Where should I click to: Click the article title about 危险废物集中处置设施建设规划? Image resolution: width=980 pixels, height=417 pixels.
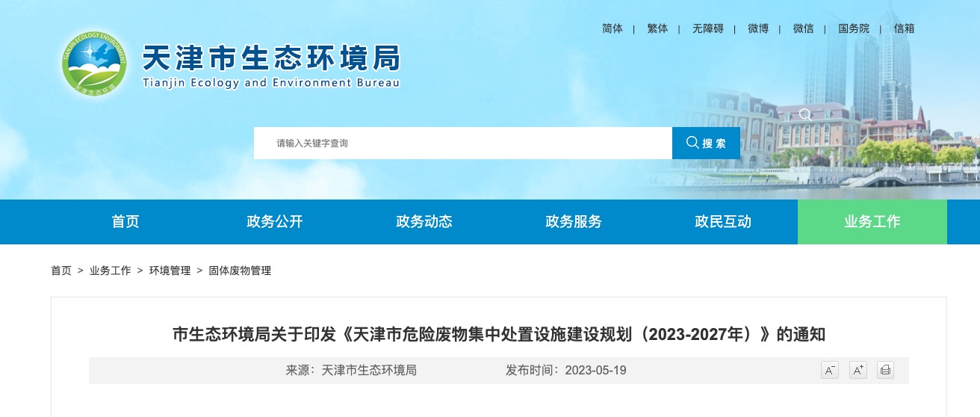pyautogui.click(x=499, y=333)
